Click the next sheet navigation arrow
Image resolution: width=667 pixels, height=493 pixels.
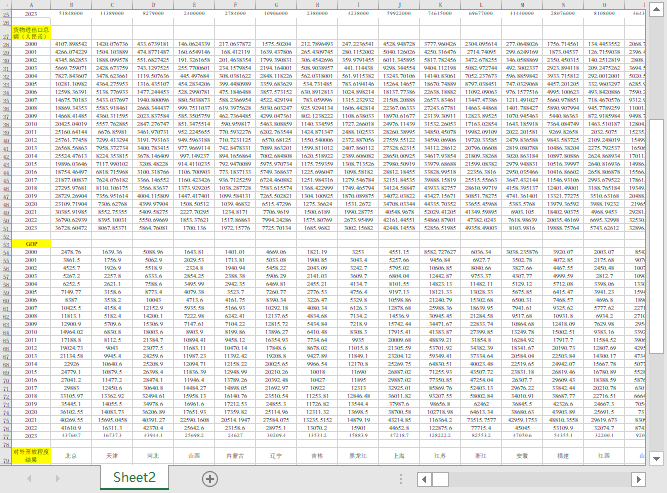(57, 479)
